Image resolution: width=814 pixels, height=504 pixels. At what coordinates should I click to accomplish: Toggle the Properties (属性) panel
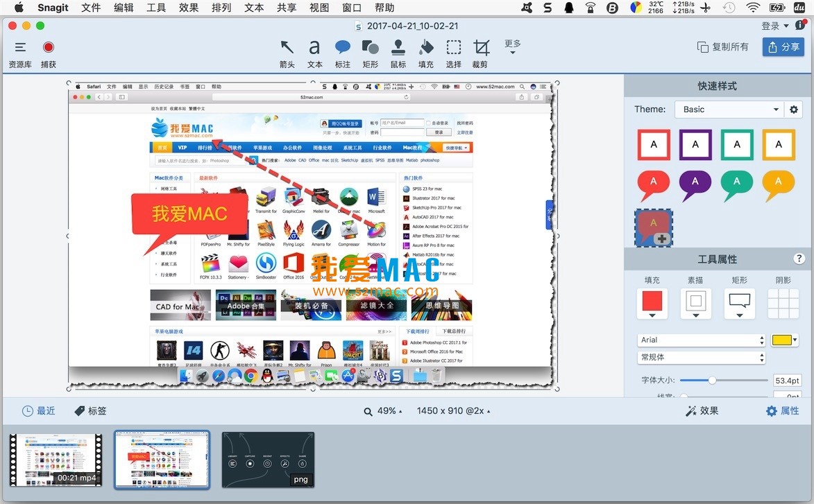coord(782,410)
